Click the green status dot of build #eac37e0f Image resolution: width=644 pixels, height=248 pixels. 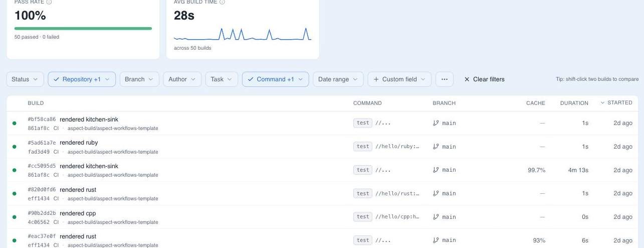point(15,240)
